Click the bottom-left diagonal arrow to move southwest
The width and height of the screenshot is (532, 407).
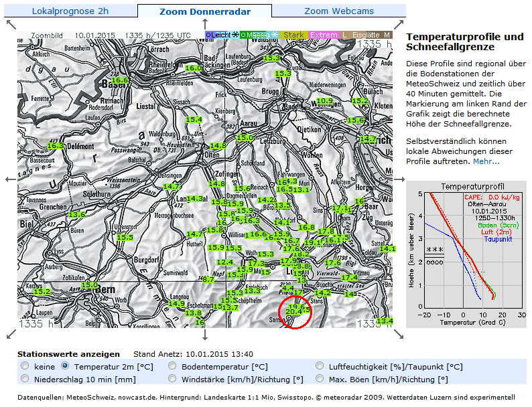[x=9, y=334]
